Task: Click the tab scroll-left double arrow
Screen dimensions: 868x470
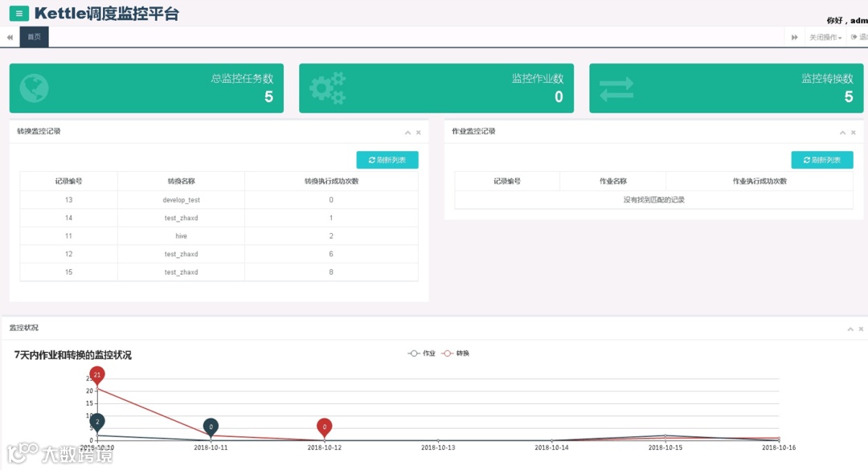Action: pos(10,37)
